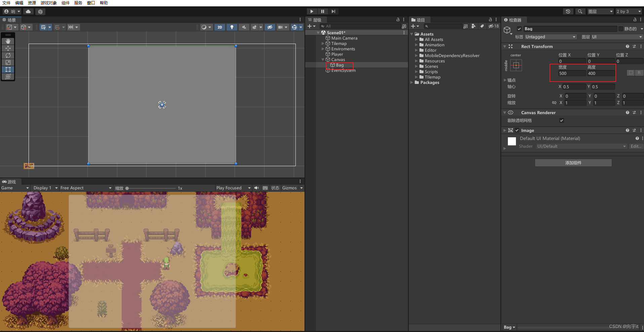Screen dimensions: 644x332
Task: Open scene camera settings icon
Action: coord(280,27)
